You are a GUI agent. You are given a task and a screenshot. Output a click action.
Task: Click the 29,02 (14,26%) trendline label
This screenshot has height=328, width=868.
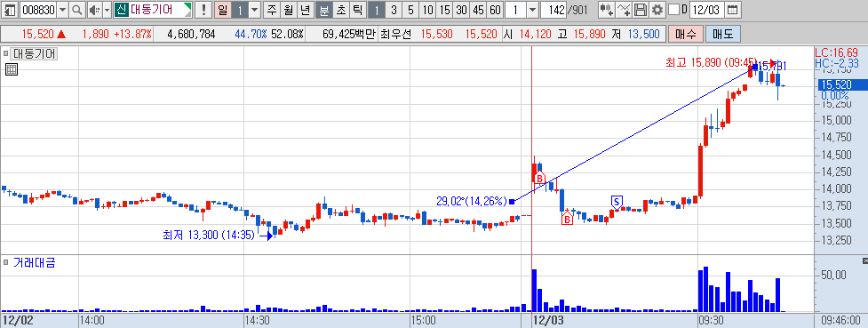[x=472, y=201]
